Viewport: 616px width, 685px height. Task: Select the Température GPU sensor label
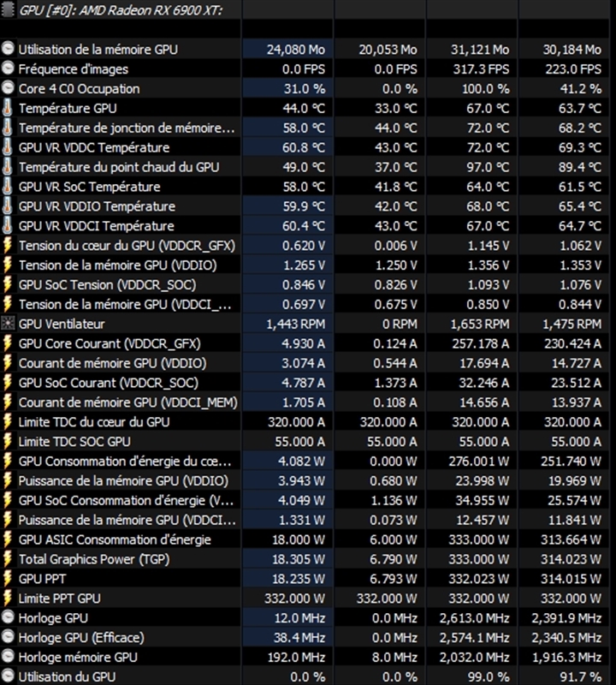(68, 109)
